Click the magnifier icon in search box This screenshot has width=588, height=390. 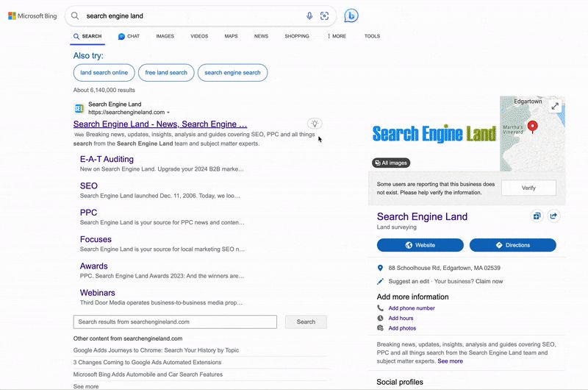75,15
